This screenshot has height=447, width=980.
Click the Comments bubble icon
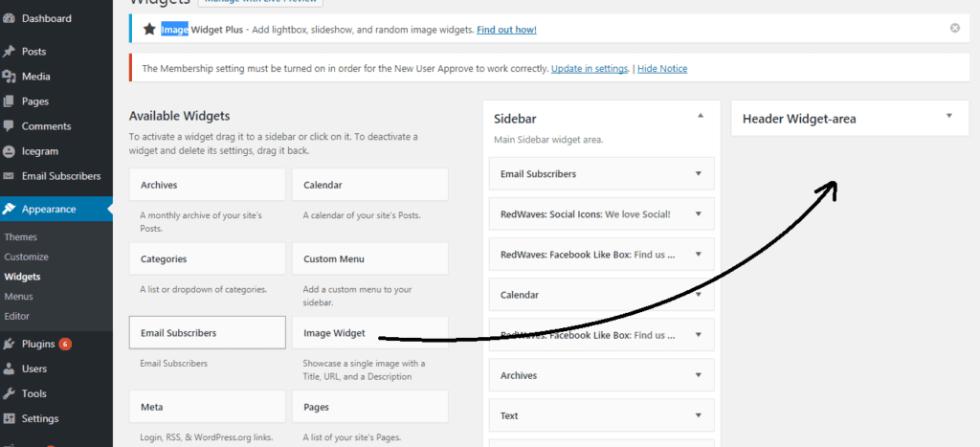click(9, 126)
